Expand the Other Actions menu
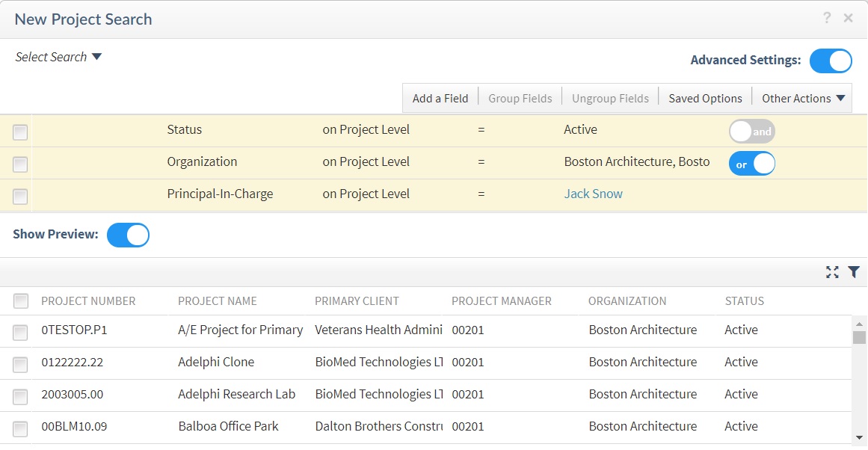Viewport: 868px width, 450px height. (802, 99)
